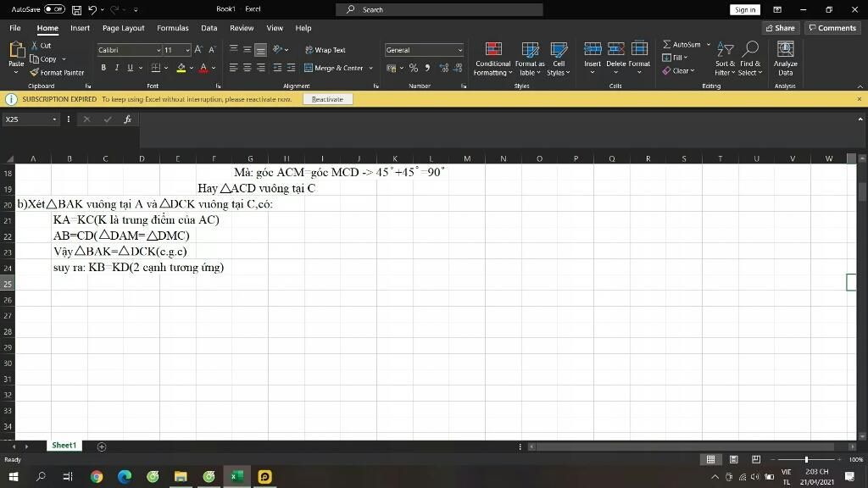
Task: Click the Paste clipboard icon
Action: click(17, 51)
